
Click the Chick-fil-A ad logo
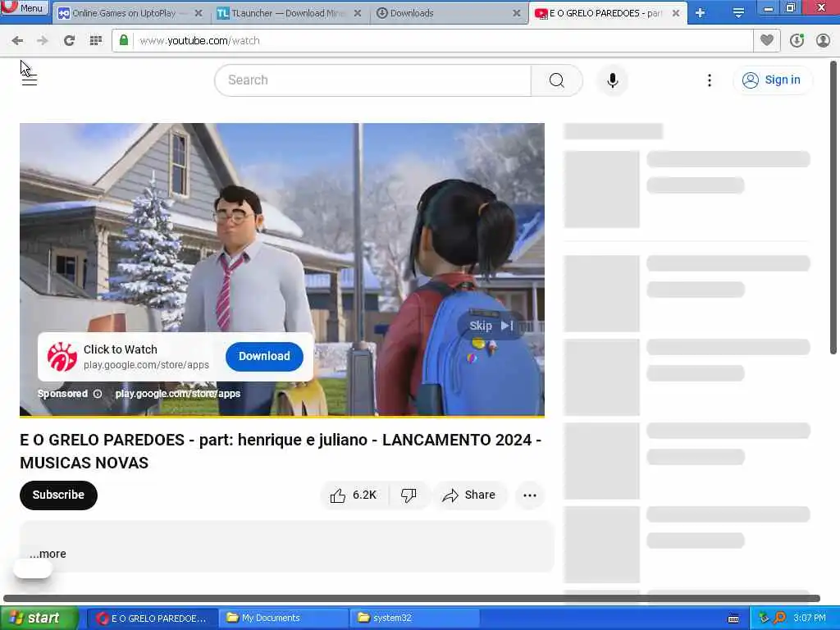pos(62,357)
